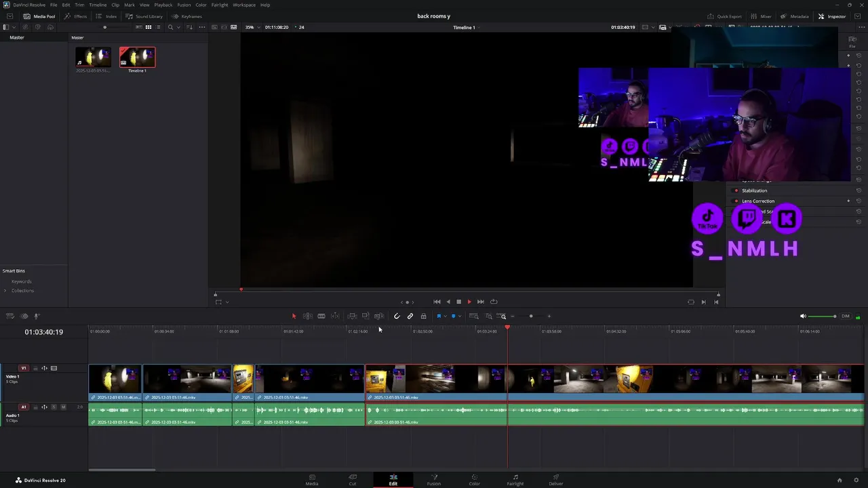Switch to the Deliver page
868x488 pixels.
556,480
